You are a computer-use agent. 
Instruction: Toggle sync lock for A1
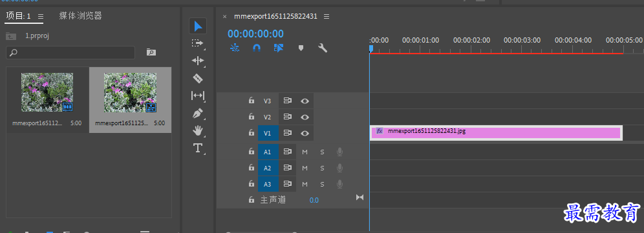pyautogui.click(x=288, y=152)
